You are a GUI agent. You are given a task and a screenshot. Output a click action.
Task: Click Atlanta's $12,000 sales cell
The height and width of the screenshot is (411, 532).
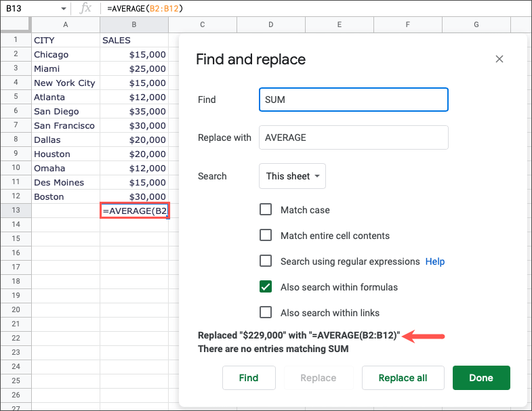click(134, 97)
